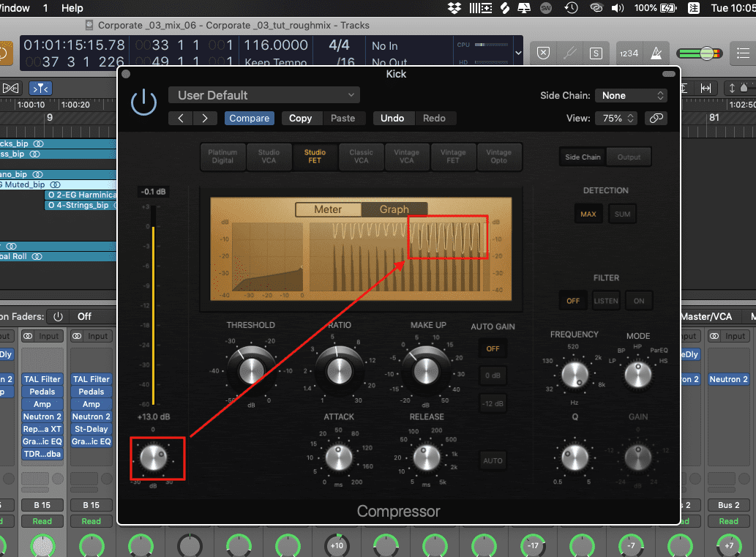This screenshot has height=557, width=756.
Task: Open the On Faders Off dropdown
Action: 84,316
